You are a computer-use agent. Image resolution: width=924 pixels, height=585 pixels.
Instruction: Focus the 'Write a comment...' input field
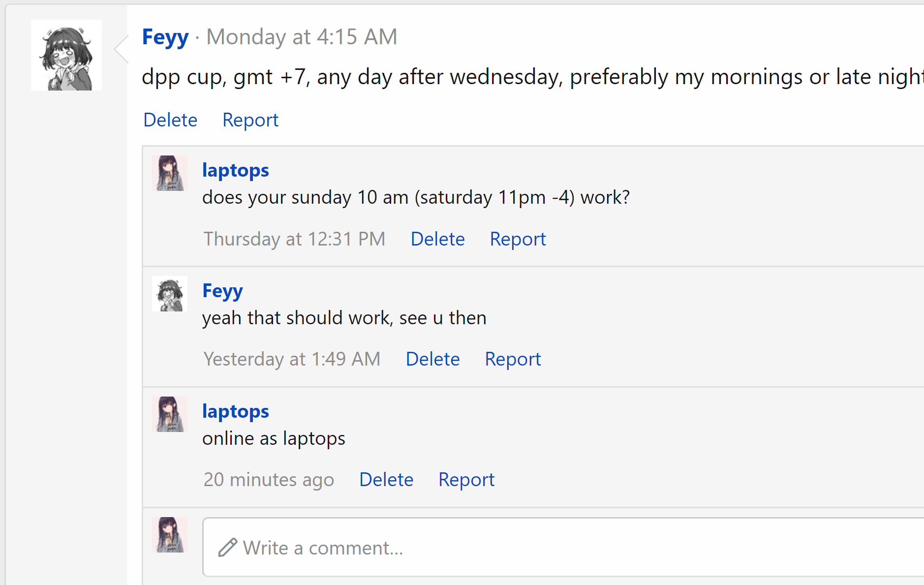pos(541,548)
